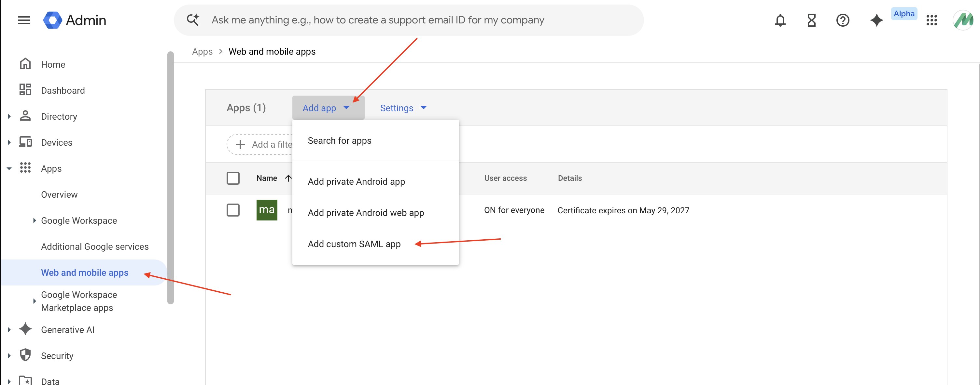
Task: Expand Google Workspace submenu
Action: [x=34, y=220]
